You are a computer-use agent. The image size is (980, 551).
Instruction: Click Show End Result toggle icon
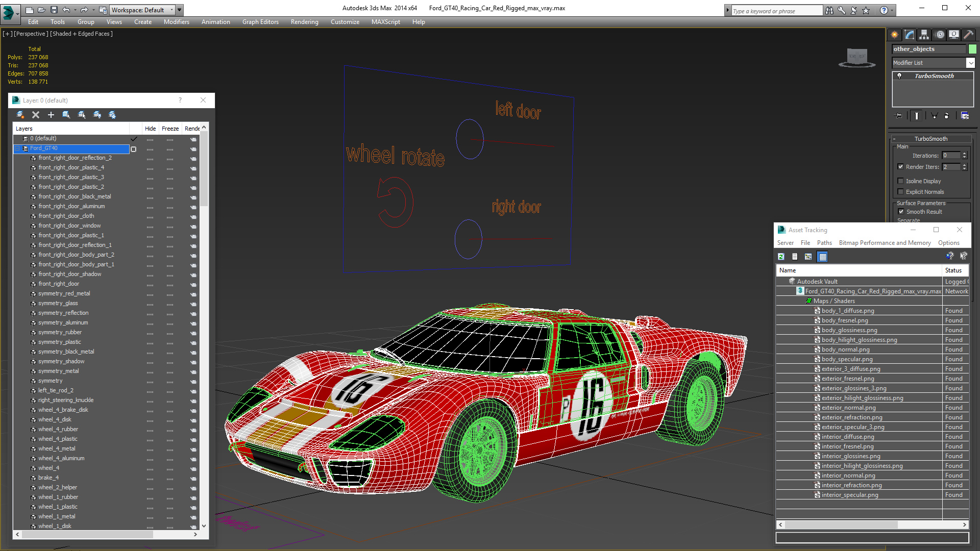point(917,116)
